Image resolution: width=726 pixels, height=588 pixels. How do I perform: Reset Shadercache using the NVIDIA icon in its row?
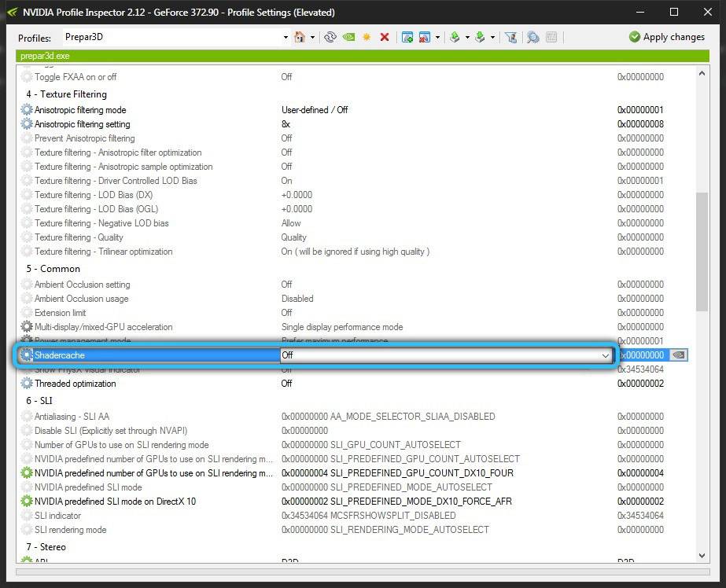click(x=679, y=355)
